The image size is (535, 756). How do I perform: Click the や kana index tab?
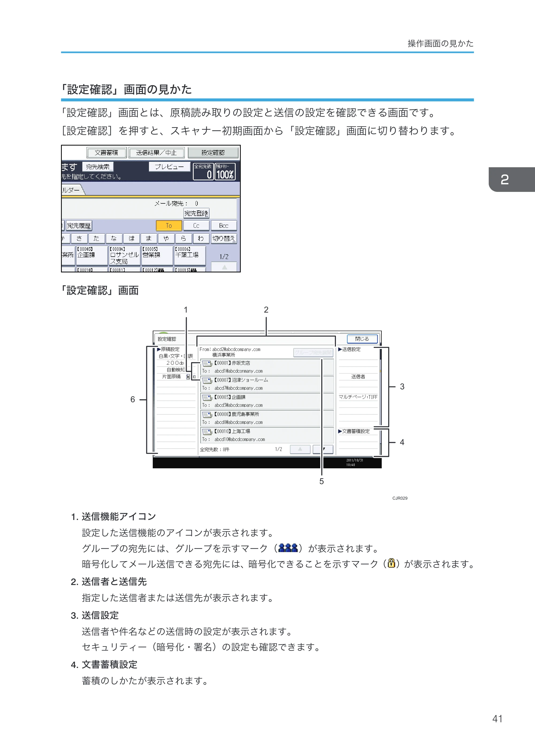(166, 238)
